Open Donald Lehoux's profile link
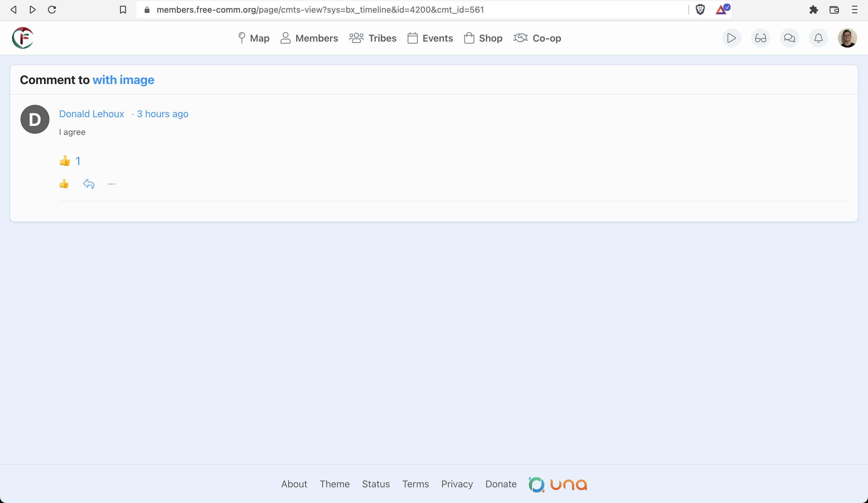The width and height of the screenshot is (868, 503). 91,114
